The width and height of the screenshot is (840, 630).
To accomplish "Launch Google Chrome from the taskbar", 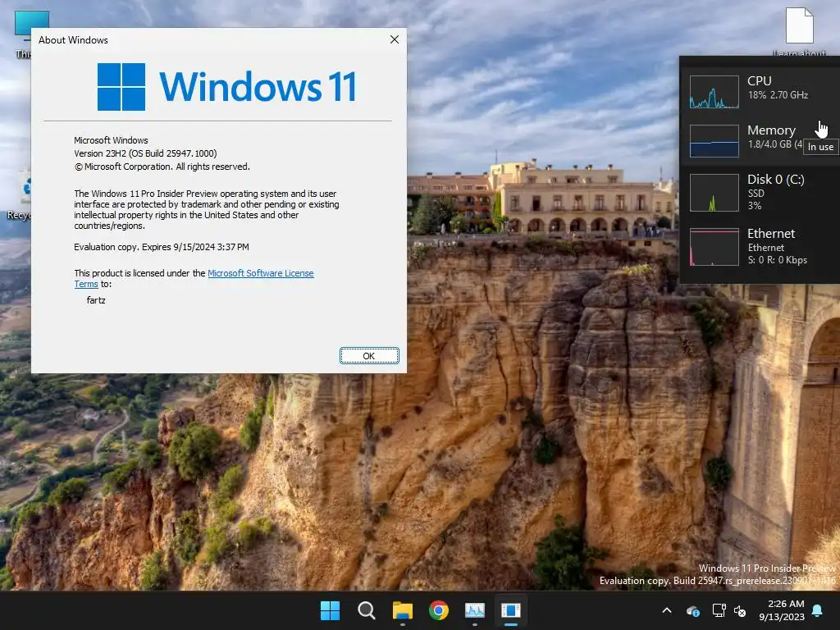I will [x=439, y=610].
